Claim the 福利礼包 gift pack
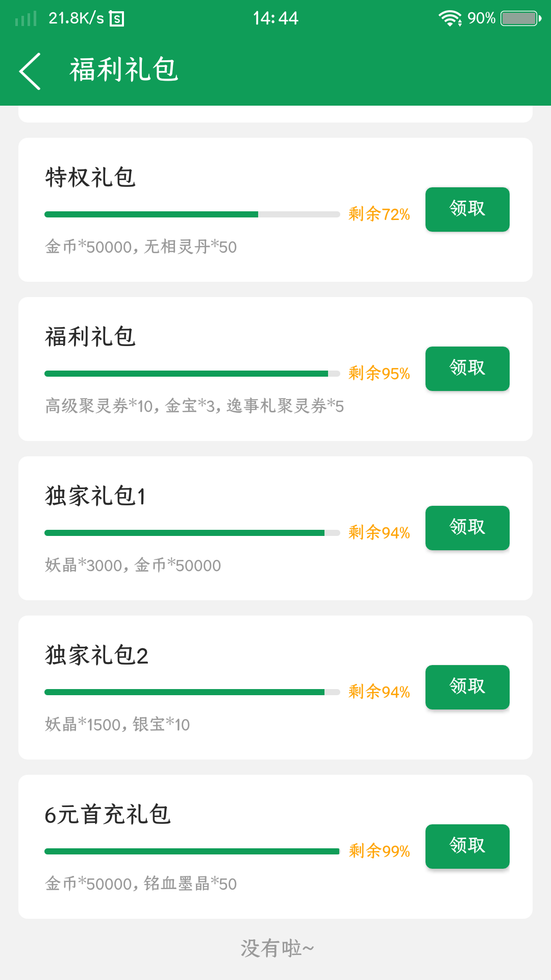This screenshot has width=551, height=980. tap(467, 369)
